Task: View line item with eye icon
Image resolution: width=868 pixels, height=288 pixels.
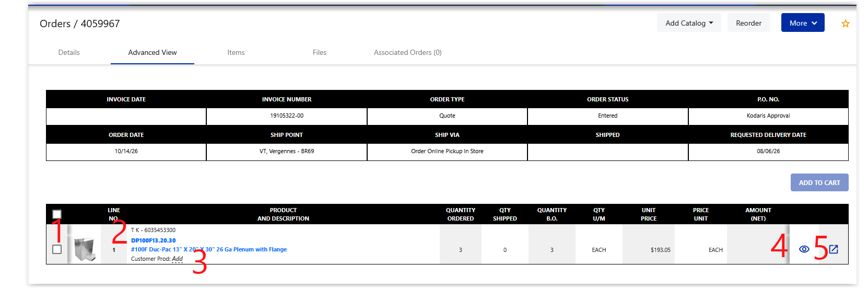Action: tap(804, 249)
